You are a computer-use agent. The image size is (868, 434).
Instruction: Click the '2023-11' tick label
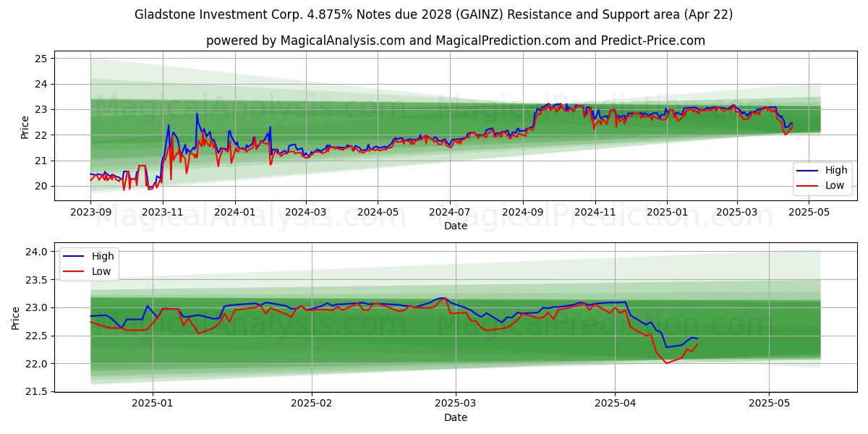pyautogui.click(x=163, y=213)
